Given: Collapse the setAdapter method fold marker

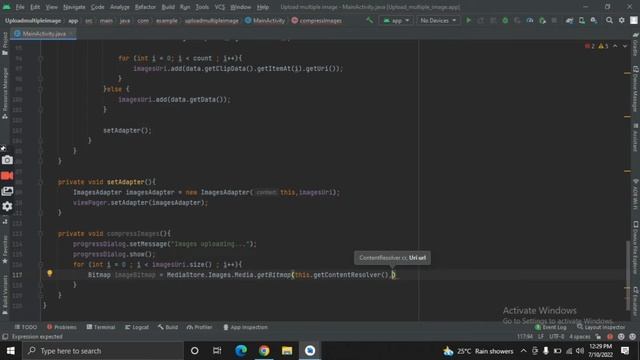Looking at the screenshot, I should [41, 182].
